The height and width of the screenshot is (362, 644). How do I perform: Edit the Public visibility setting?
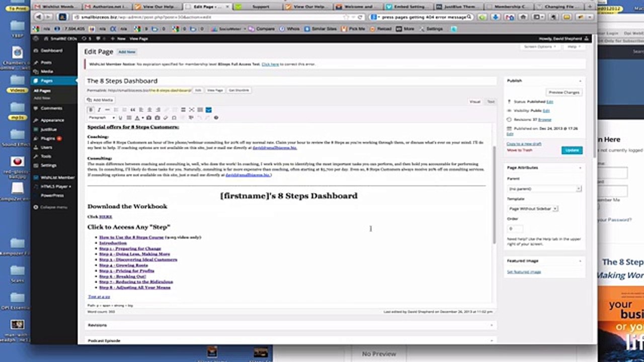(x=546, y=111)
